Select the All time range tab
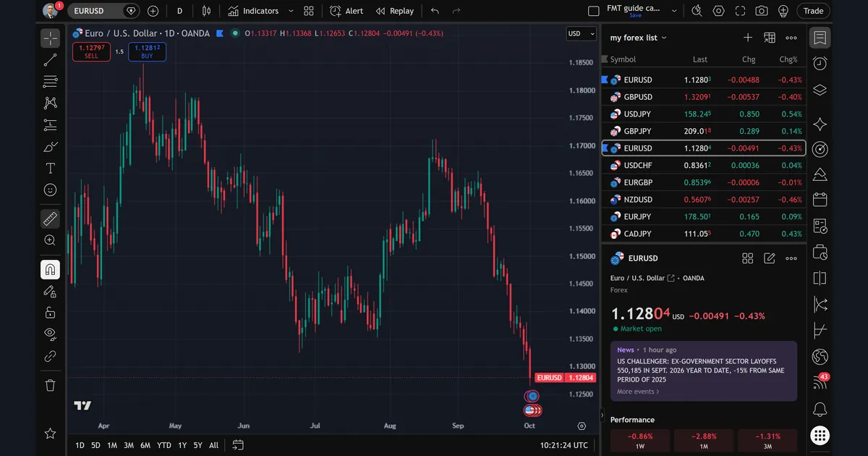868x456 pixels. pyautogui.click(x=213, y=445)
